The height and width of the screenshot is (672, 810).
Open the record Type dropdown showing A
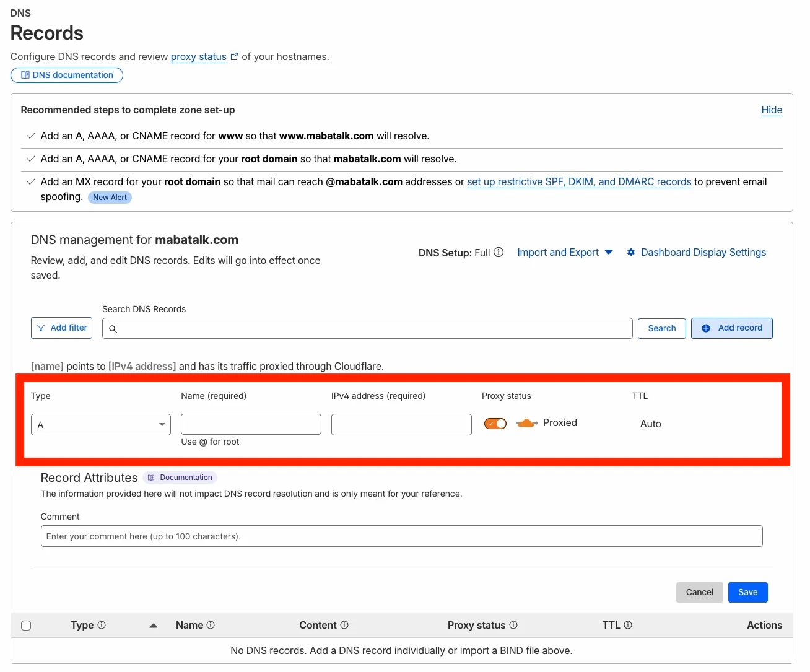pos(100,424)
